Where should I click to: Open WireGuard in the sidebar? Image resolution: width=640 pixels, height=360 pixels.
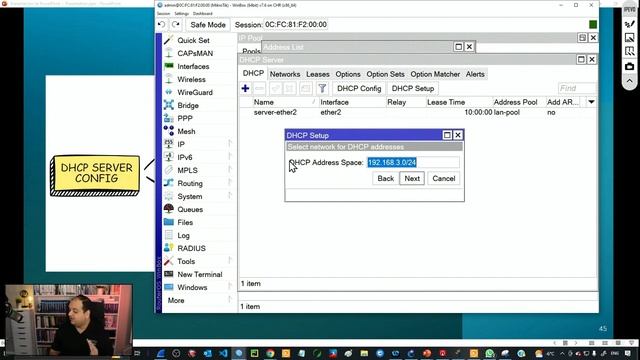(x=195, y=93)
